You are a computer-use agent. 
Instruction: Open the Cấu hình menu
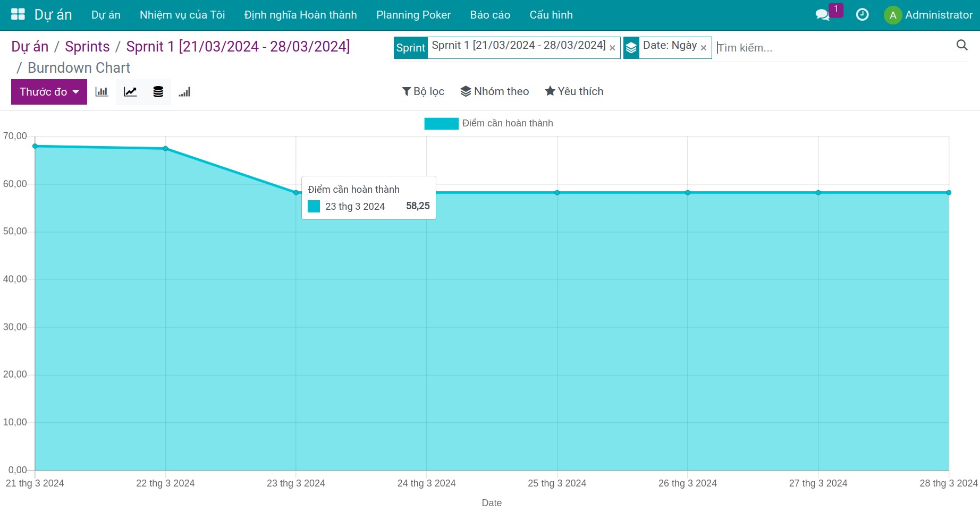(551, 15)
